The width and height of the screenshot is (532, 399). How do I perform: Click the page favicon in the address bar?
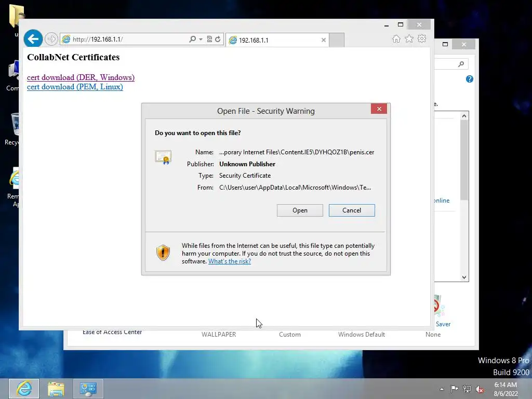[66, 39]
